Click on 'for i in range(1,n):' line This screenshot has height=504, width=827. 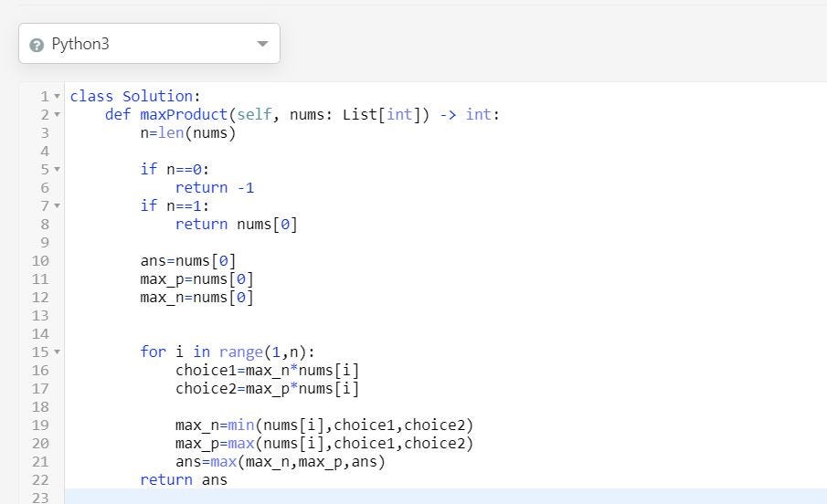pos(228,352)
